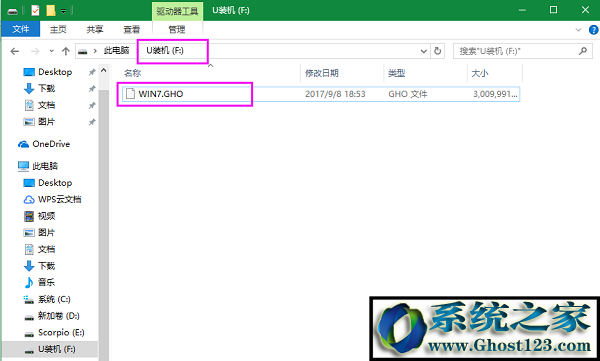Open 音乐 folder in navigation pane
600x361 pixels.
[x=46, y=282]
